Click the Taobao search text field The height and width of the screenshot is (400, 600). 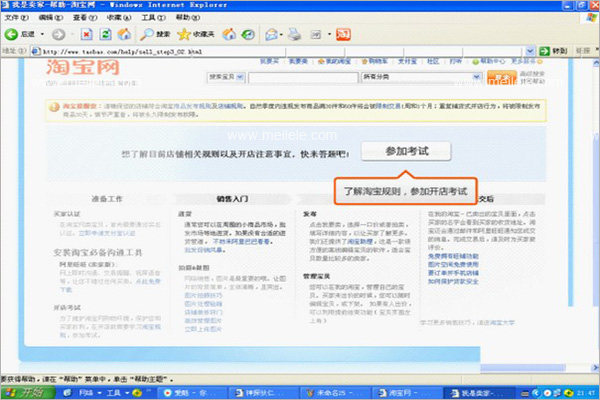[x=303, y=77]
